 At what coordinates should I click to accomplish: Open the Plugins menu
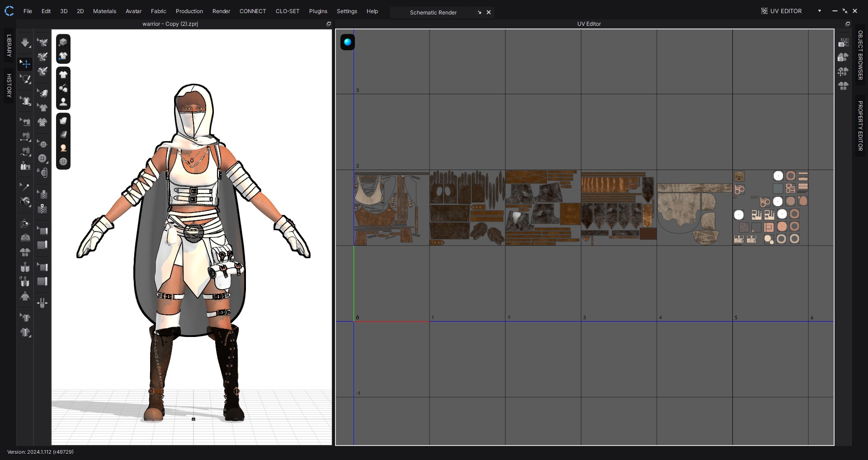[x=318, y=11]
